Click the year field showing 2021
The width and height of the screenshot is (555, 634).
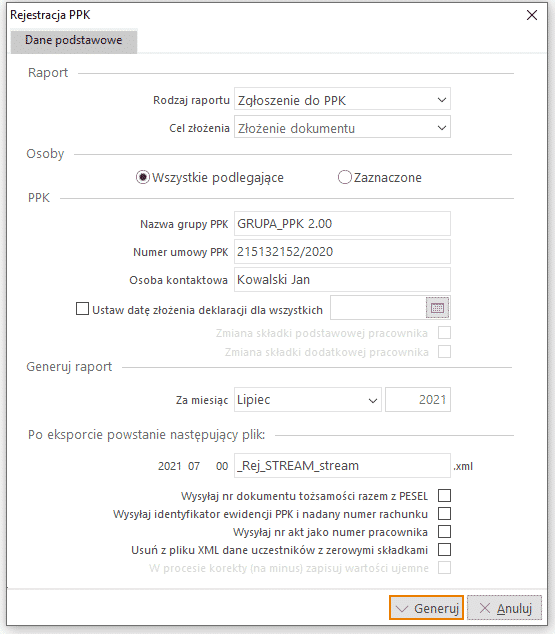point(418,400)
